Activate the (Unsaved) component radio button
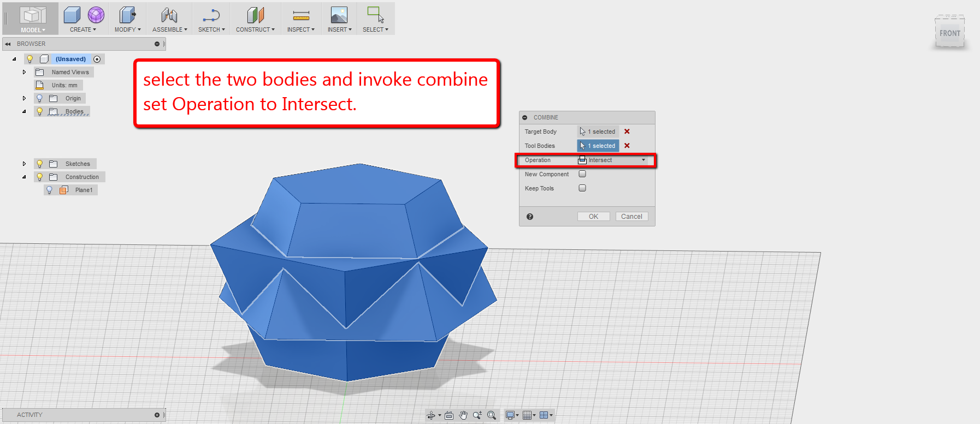This screenshot has width=980, height=424. pos(97,59)
